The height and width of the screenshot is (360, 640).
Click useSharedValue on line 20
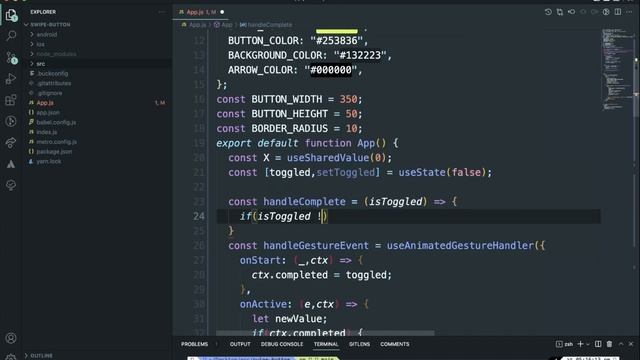(x=328, y=158)
